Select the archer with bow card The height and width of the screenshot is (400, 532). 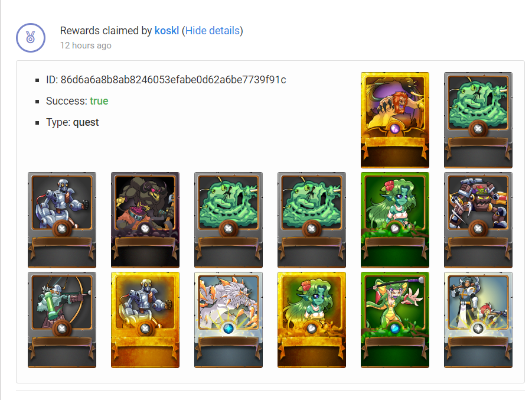click(62, 320)
